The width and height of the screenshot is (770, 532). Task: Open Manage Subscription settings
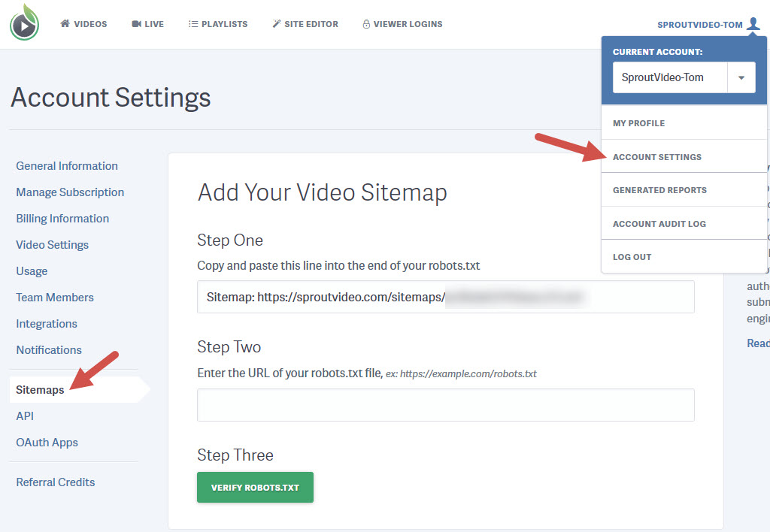click(69, 192)
